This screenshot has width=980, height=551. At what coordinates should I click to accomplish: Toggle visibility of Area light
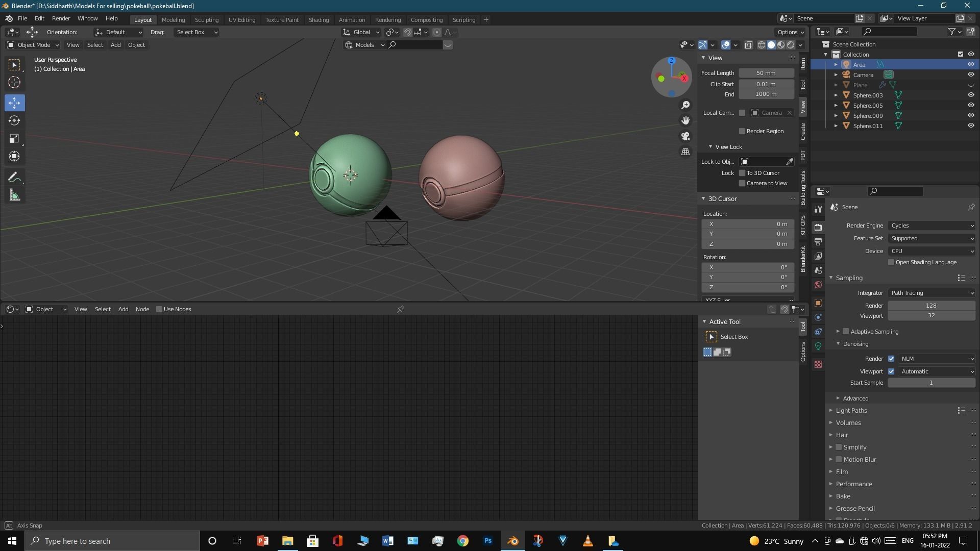click(971, 64)
